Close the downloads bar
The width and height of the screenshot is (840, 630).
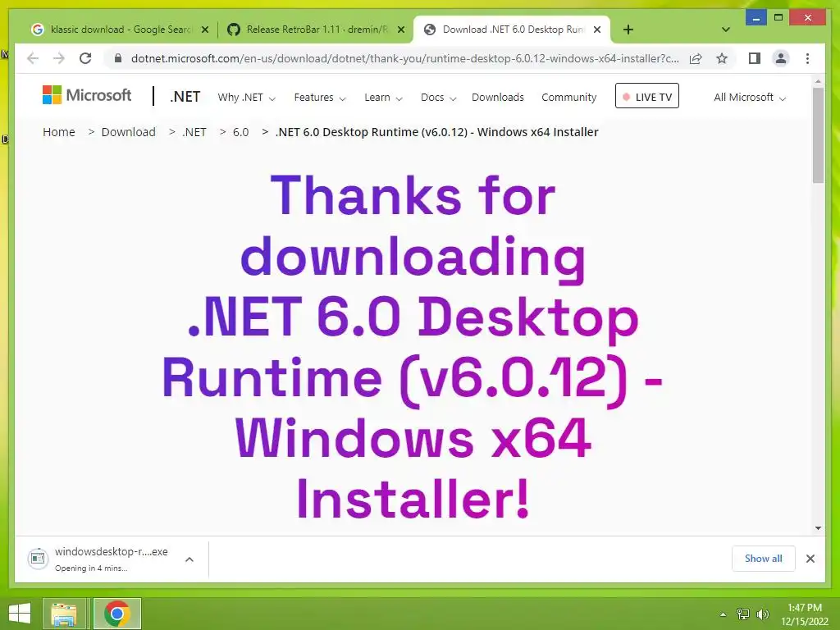point(810,559)
